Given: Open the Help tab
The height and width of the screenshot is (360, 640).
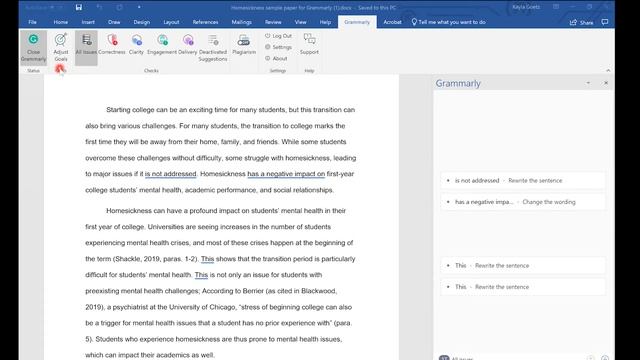Looking at the screenshot, I should point(325,22).
